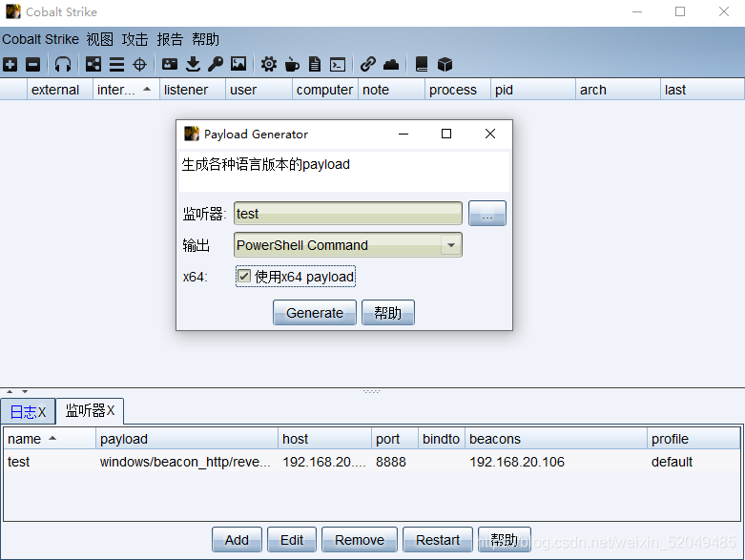
Task: Toggle the use x64 payload checkbox
Action: tap(244, 276)
